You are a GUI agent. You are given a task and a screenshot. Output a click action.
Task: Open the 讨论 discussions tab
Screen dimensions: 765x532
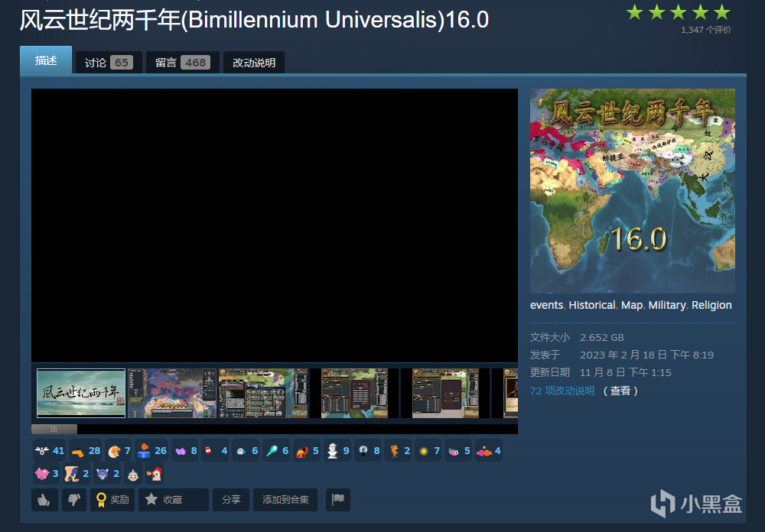tap(109, 63)
